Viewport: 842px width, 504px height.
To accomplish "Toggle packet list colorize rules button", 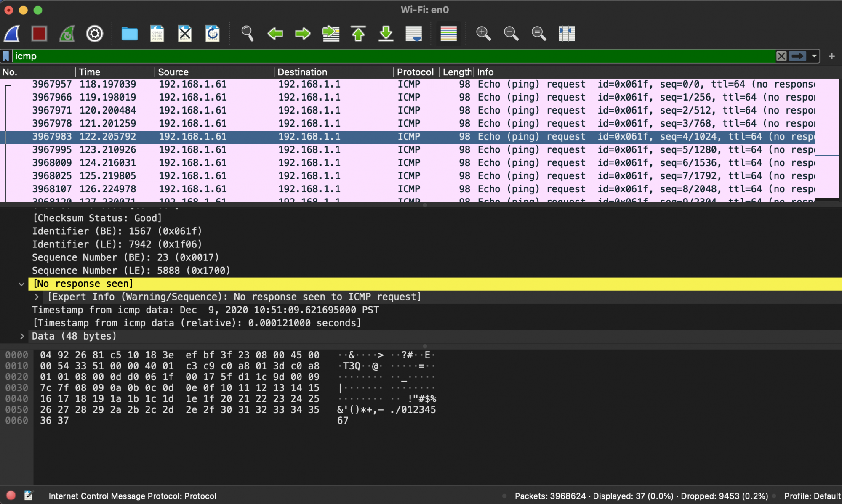I will (448, 33).
